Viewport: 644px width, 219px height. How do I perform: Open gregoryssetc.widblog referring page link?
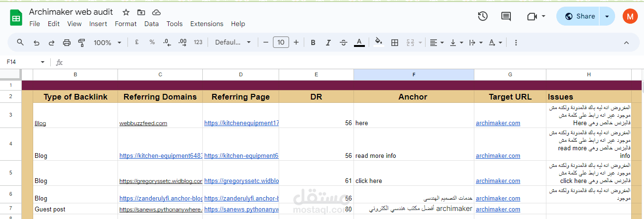pos(242,181)
